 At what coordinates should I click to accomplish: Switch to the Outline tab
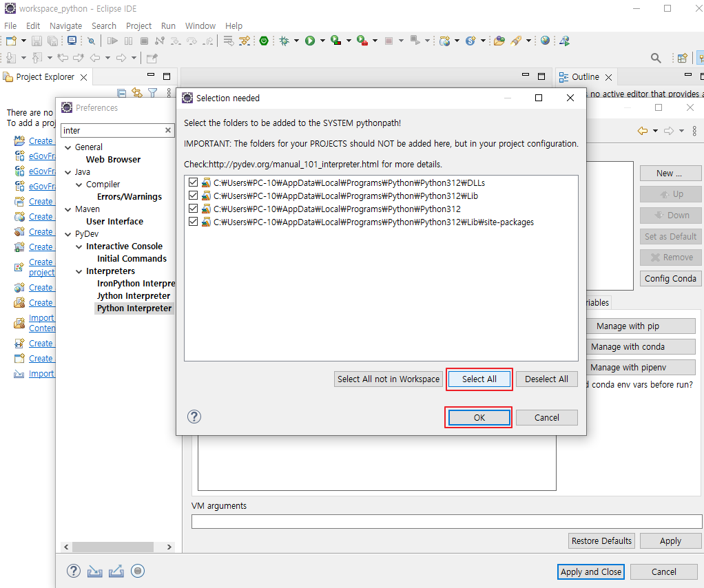tap(585, 76)
